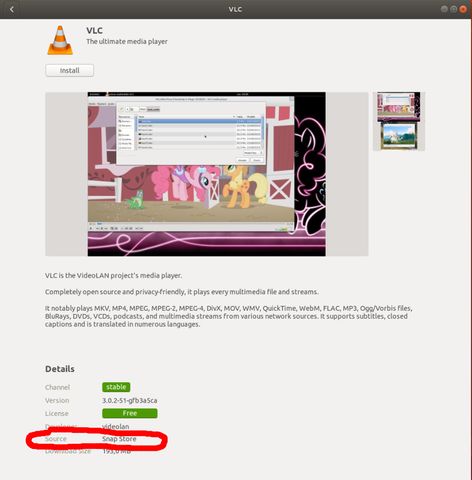Image resolution: width=472 pixels, height=480 pixels.
Task: Click the VLC app name heading
Action: click(x=94, y=30)
